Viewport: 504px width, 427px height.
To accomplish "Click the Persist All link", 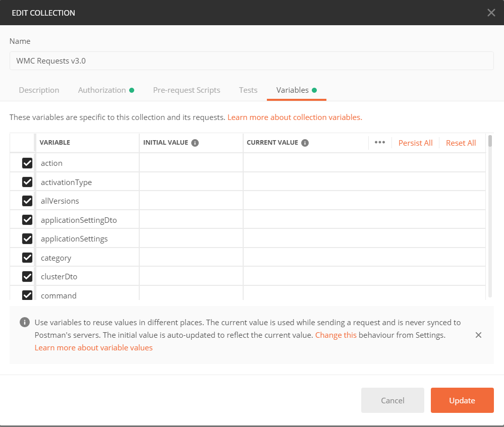I will pyautogui.click(x=415, y=143).
